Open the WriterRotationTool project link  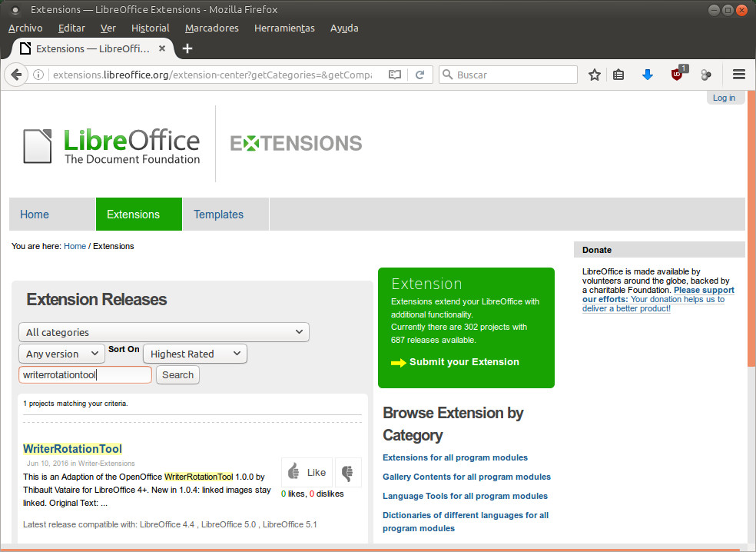[x=72, y=449]
